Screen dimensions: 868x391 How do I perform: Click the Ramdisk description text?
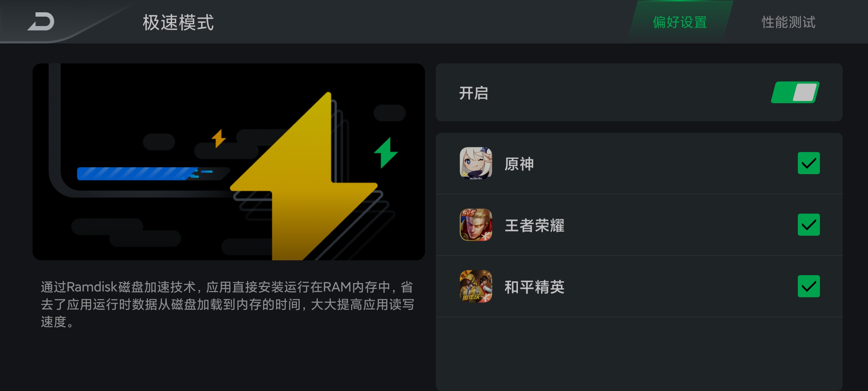coord(227,304)
